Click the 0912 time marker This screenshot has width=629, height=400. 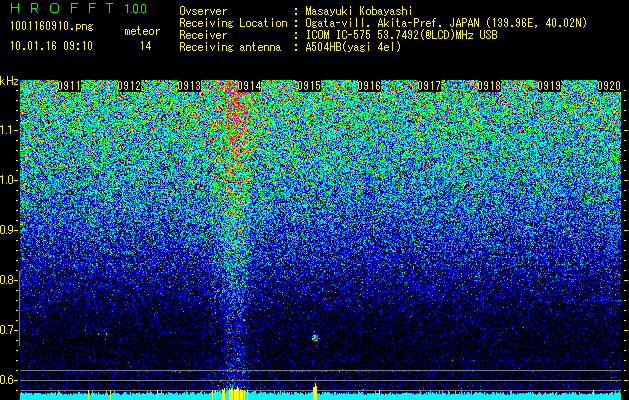[129, 86]
